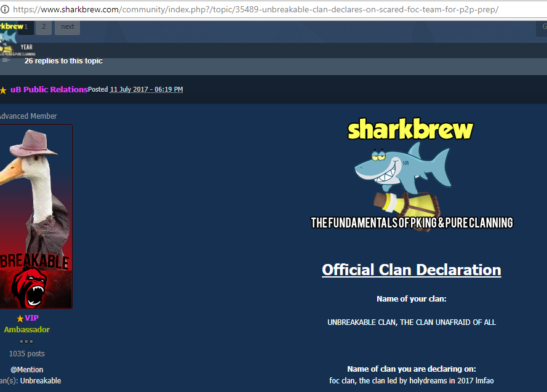This screenshot has width=547, height=392.
Task: Click the VIP rank badge under avatar
Action: pos(28,318)
